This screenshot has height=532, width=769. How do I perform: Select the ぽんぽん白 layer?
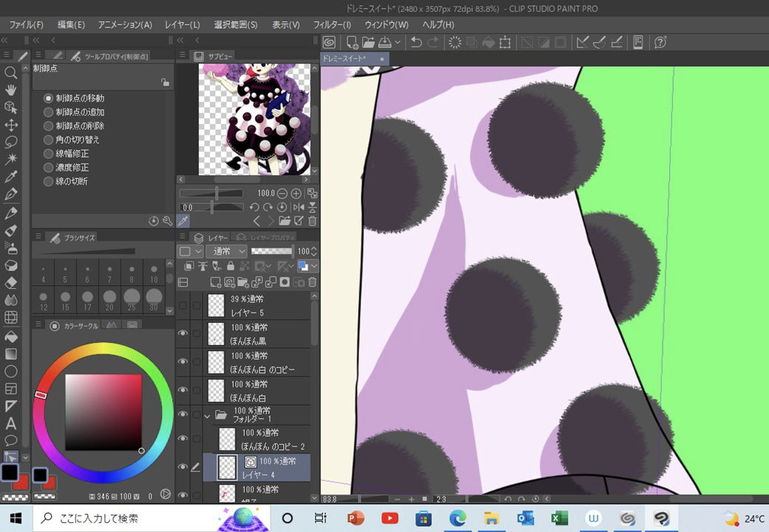259,391
